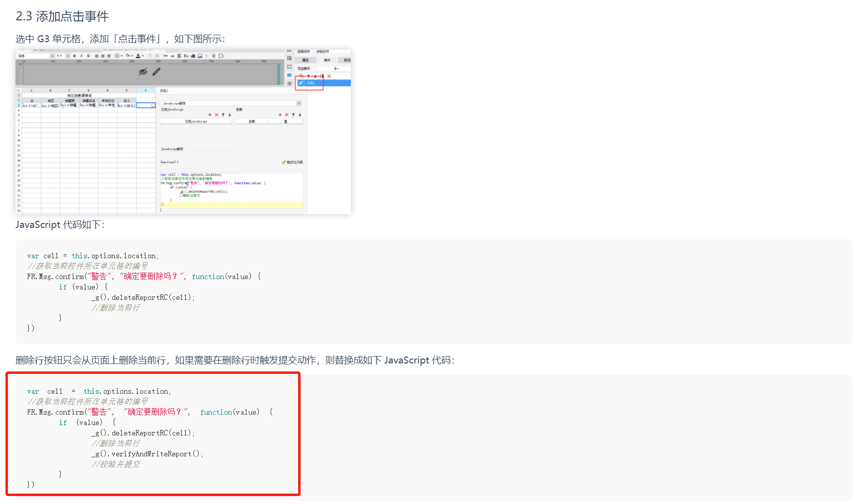Open the embedded designer screenshot thumbnail

(x=183, y=132)
